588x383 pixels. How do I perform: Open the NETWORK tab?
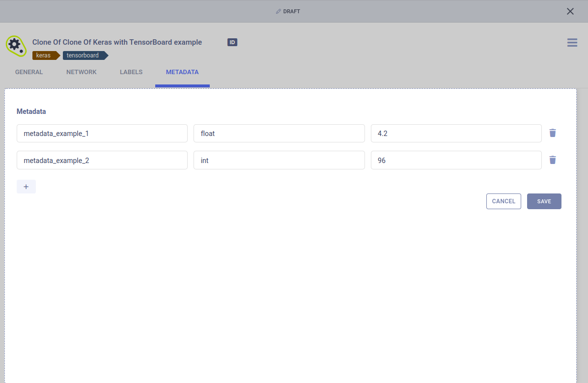(x=82, y=72)
